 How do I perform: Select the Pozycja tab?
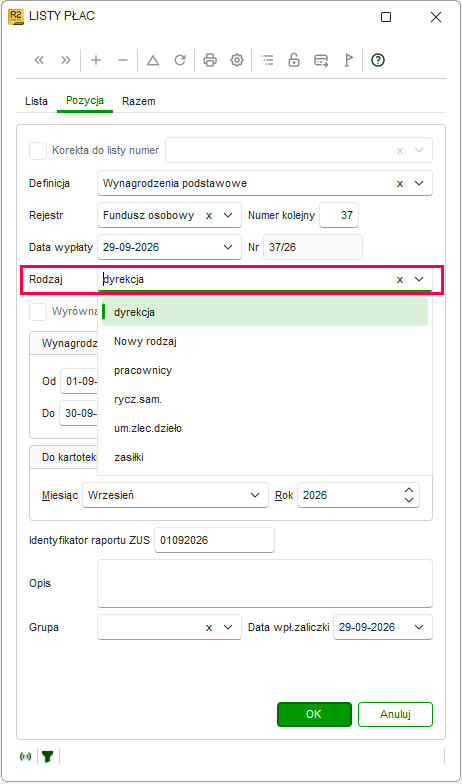85,101
